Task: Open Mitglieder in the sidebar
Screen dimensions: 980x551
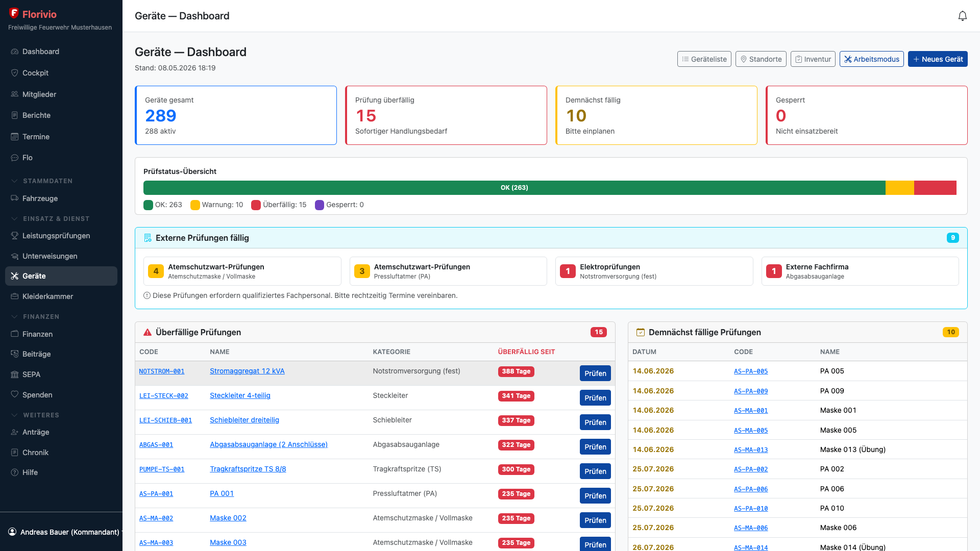Action: coord(61,94)
